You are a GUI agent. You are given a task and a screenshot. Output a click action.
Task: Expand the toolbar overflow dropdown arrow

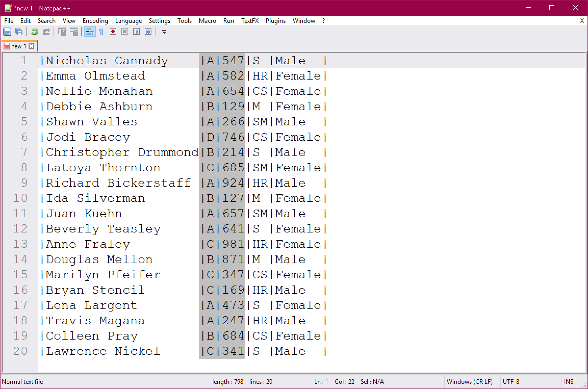(164, 32)
